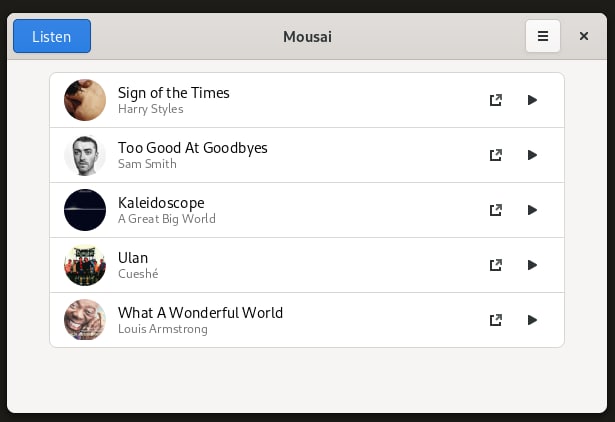The height and width of the screenshot is (422, 615).
Task: Play What A Wonderful World preview
Action: click(x=532, y=320)
